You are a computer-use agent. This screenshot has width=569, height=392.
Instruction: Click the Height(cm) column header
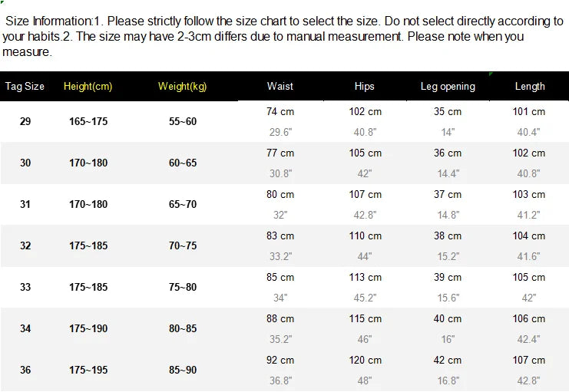coord(88,87)
